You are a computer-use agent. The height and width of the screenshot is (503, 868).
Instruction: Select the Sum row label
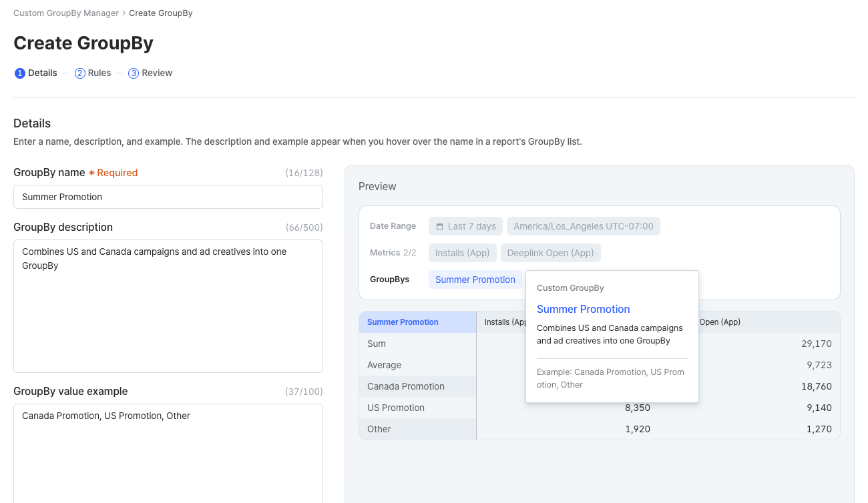377,344
